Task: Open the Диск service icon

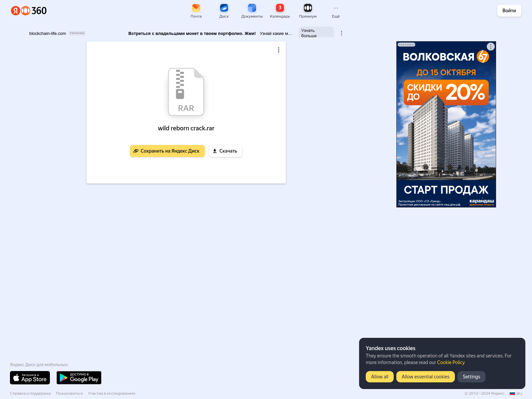Action: point(224,11)
